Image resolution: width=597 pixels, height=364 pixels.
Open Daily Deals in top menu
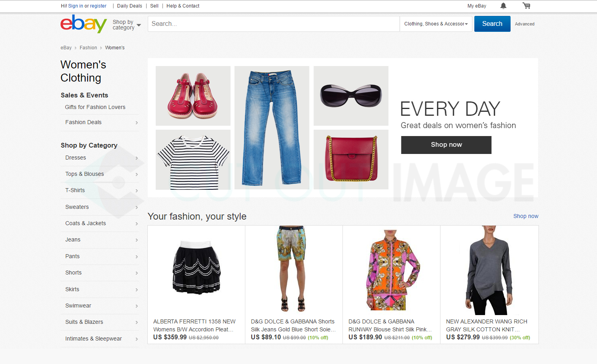129,6
